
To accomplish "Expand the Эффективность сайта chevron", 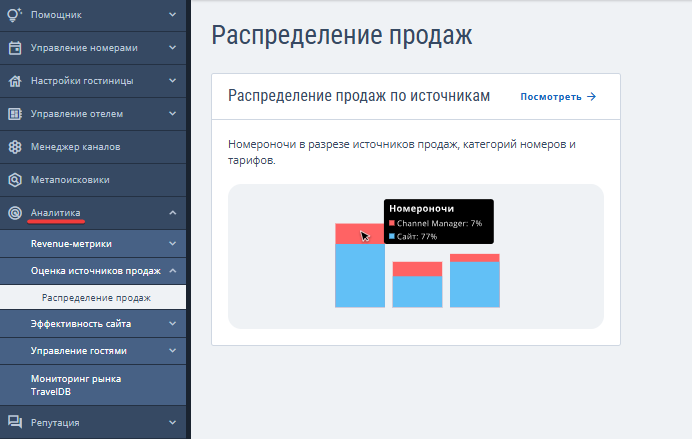I will point(172,324).
